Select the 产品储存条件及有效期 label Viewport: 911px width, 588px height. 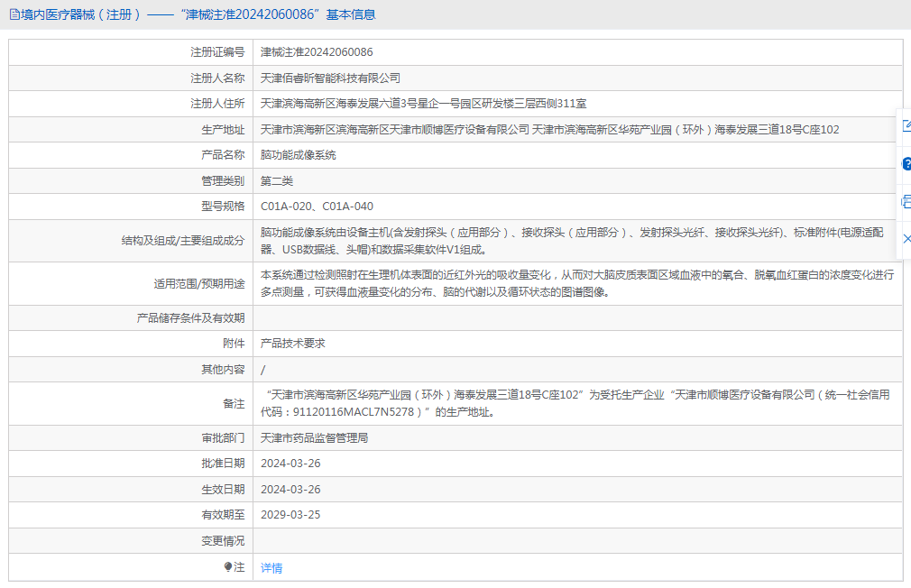click(190, 317)
